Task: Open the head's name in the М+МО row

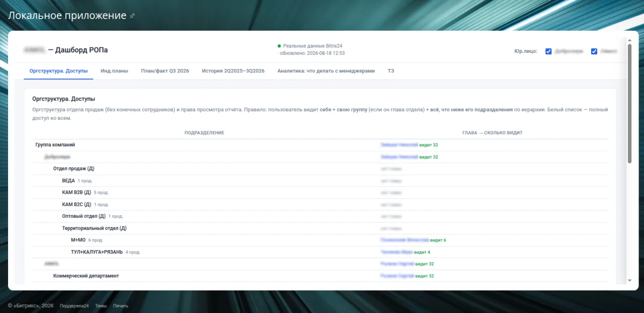Action: pyautogui.click(x=405, y=240)
